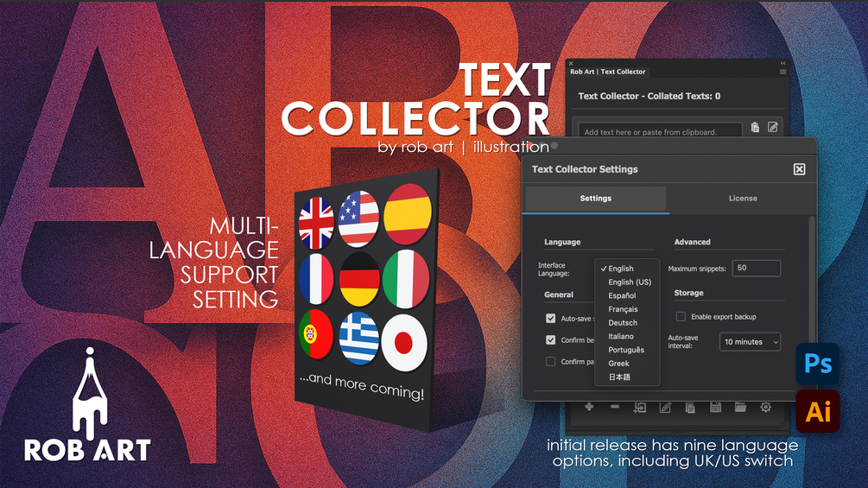868x488 pixels.
Task: Click the pencil edit icon in bottom toolbar
Action: click(x=665, y=407)
